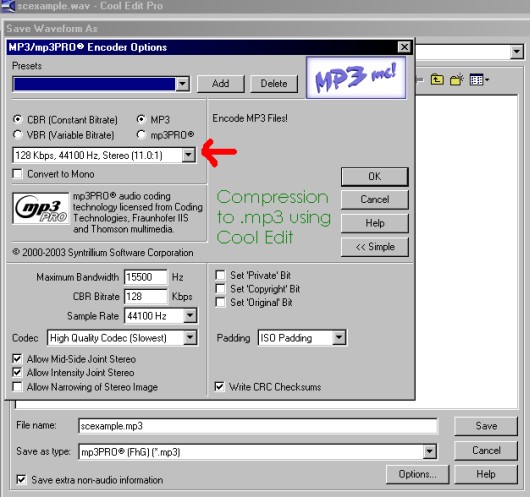Open the Codec High Quality dropdown
530x497 pixels.
click(x=190, y=337)
